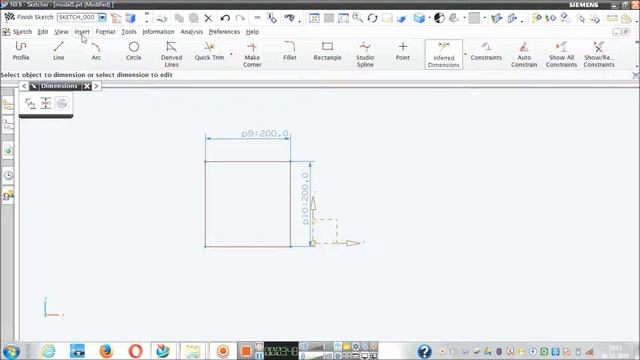Click the second Dimensions options icon
This screenshot has width=640, height=360.
(x=46, y=104)
